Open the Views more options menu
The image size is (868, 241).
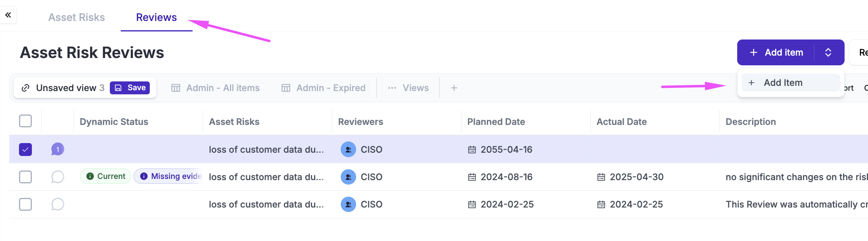click(408, 88)
